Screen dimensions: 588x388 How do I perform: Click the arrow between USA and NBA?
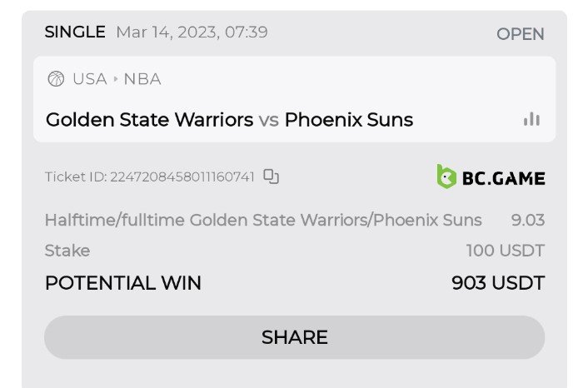(116, 79)
